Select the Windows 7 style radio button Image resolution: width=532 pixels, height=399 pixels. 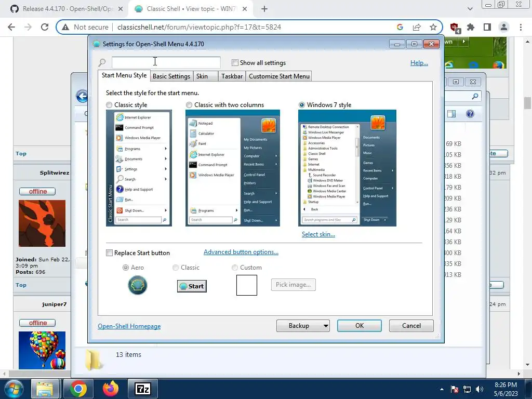tap(302, 105)
